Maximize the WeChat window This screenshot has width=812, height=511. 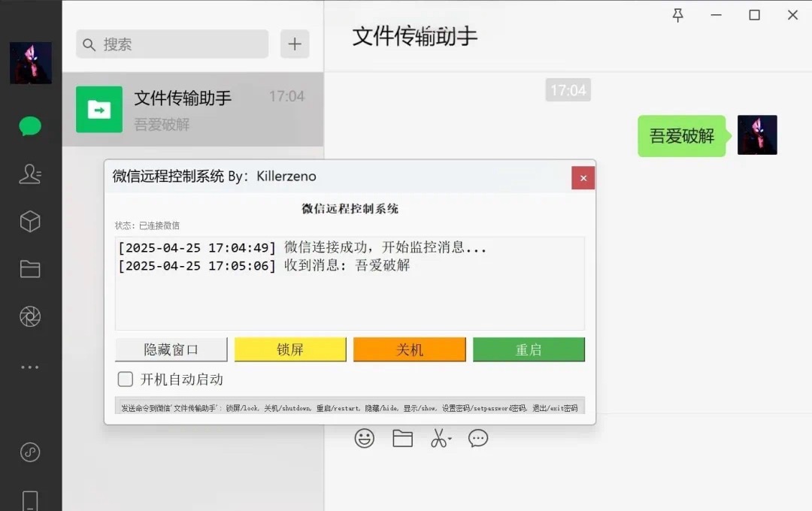coord(755,15)
